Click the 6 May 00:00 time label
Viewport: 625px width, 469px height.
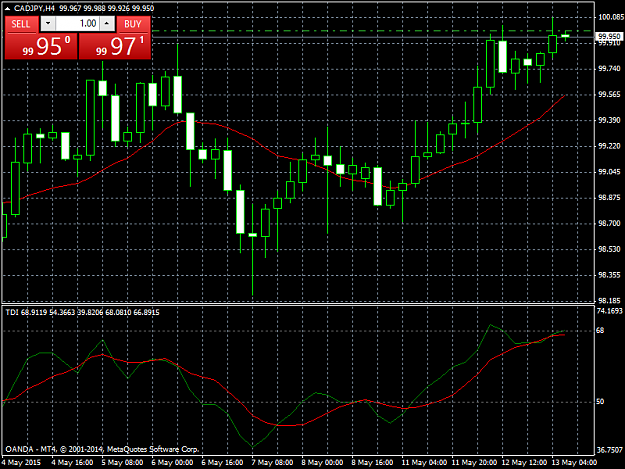click(172, 463)
